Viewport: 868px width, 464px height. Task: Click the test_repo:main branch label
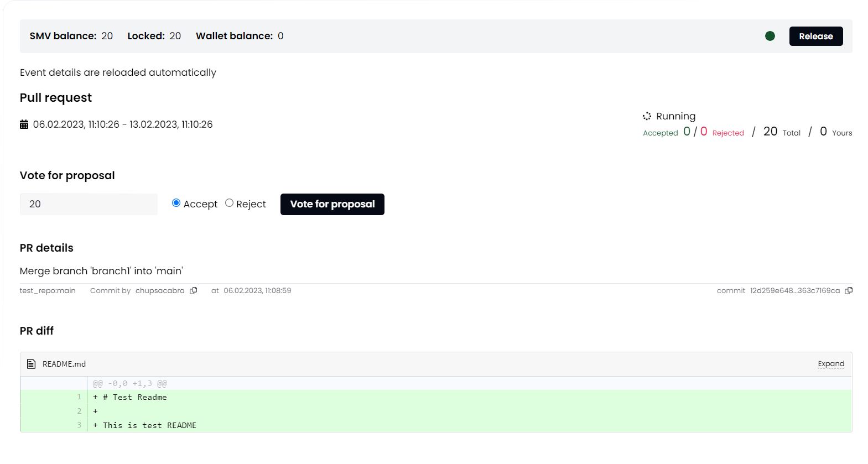point(48,291)
